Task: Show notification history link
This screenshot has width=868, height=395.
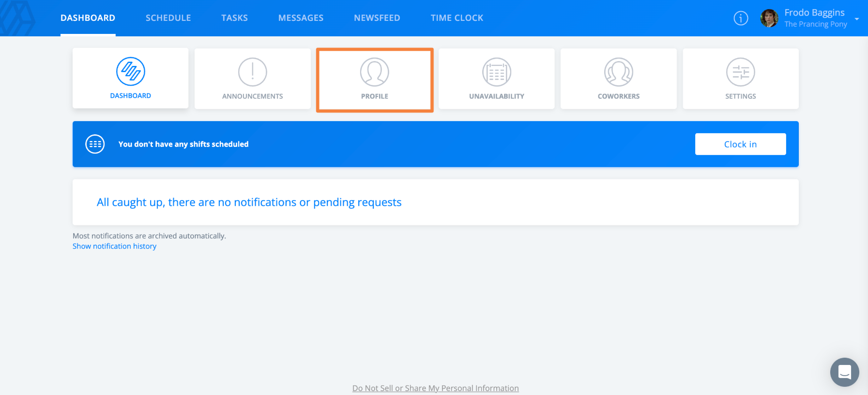Action: click(x=115, y=246)
